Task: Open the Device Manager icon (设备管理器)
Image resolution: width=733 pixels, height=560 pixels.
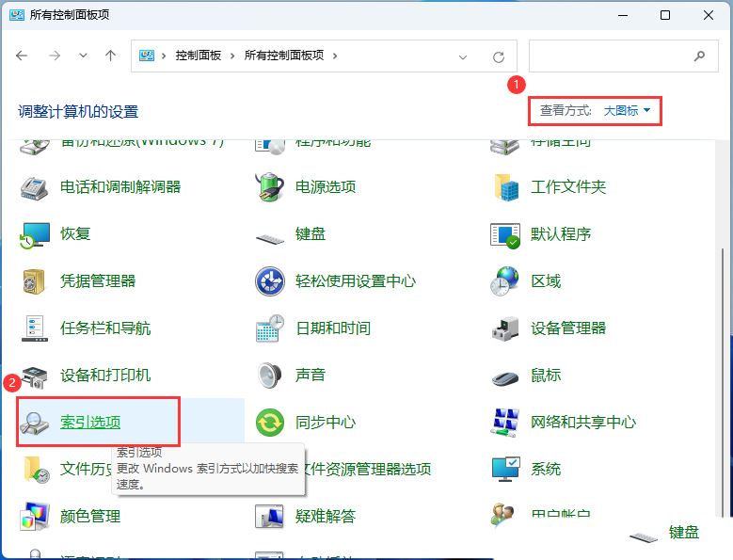Action: tap(505, 328)
